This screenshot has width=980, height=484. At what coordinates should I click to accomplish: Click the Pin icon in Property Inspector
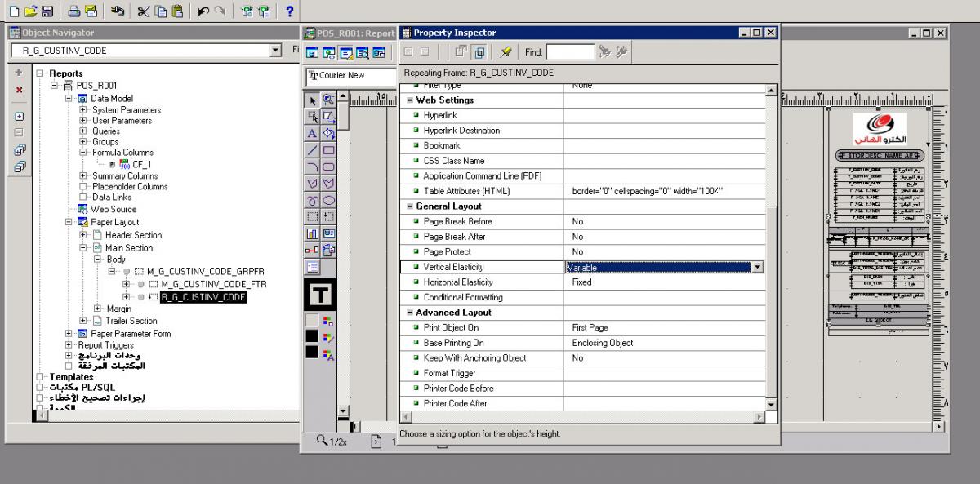pyautogui.click(x=506, y=52)
